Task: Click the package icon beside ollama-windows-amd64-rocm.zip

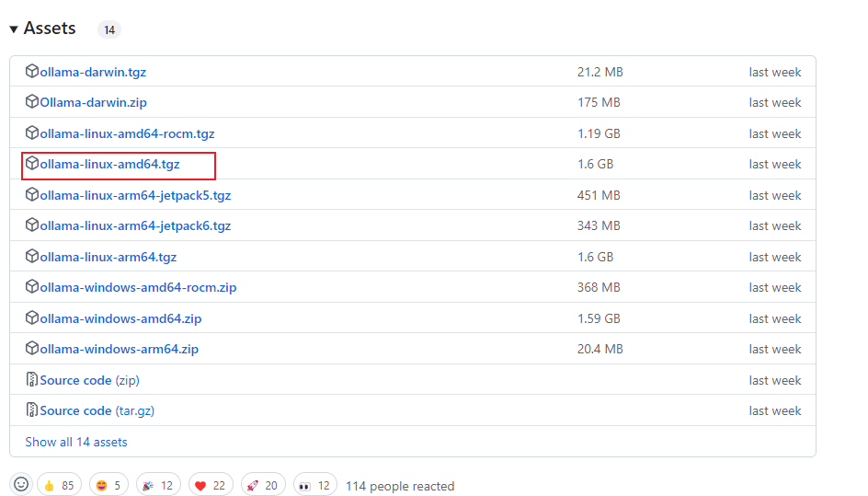Action: click(32, 286)
